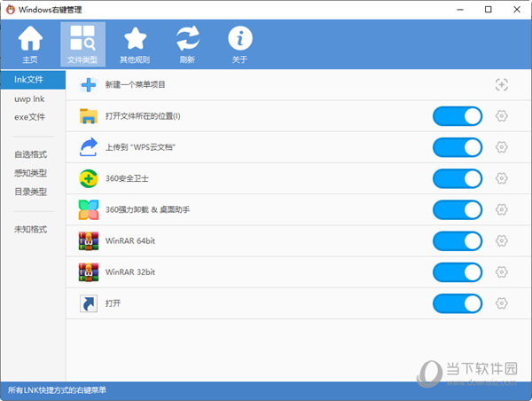Click 新建一个菜单项目 text
This screenshot has height=401, width=532.
coord(135,84)
